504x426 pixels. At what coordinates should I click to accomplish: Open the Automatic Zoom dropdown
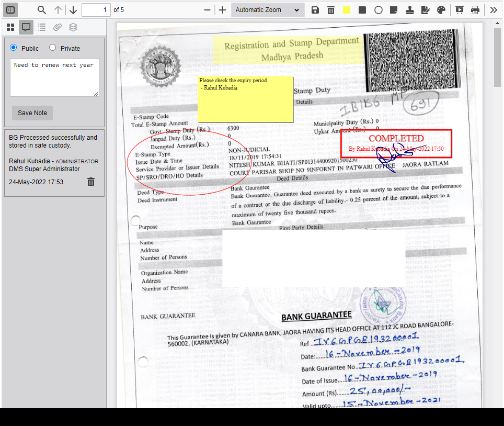coord(267,9)
